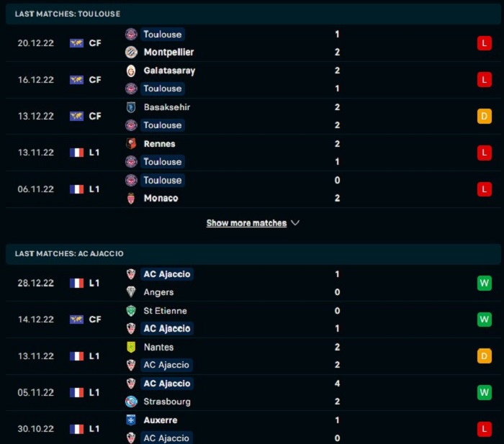Click the Montpellier club crest icon
This screenshot has width=504, height=444.
click(x=131, y=52)
